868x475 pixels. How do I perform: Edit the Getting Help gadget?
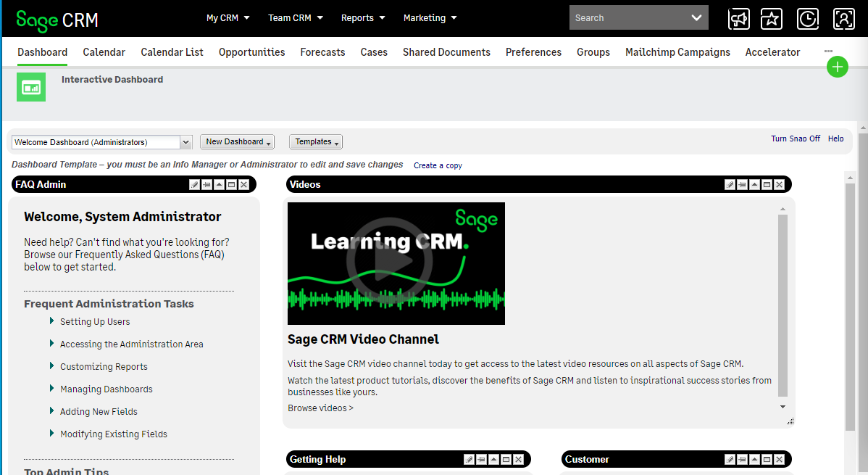pyautogui.click(x=469, y=460)
